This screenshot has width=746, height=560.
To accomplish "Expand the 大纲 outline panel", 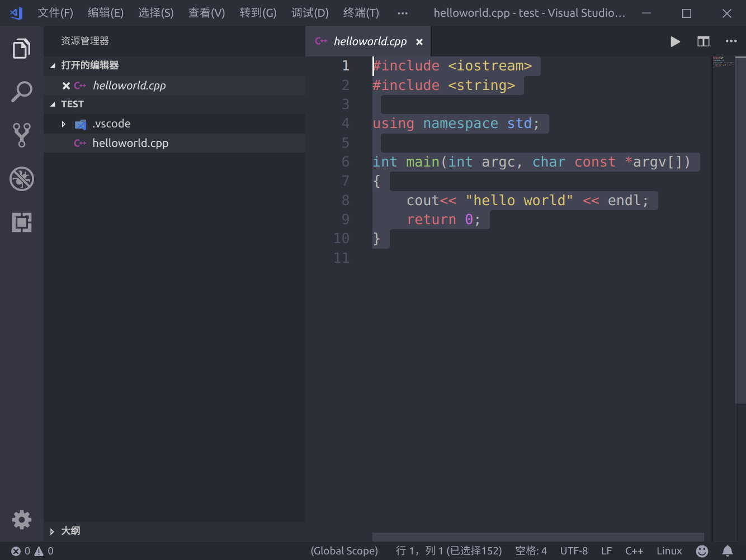I will [52, 531].
